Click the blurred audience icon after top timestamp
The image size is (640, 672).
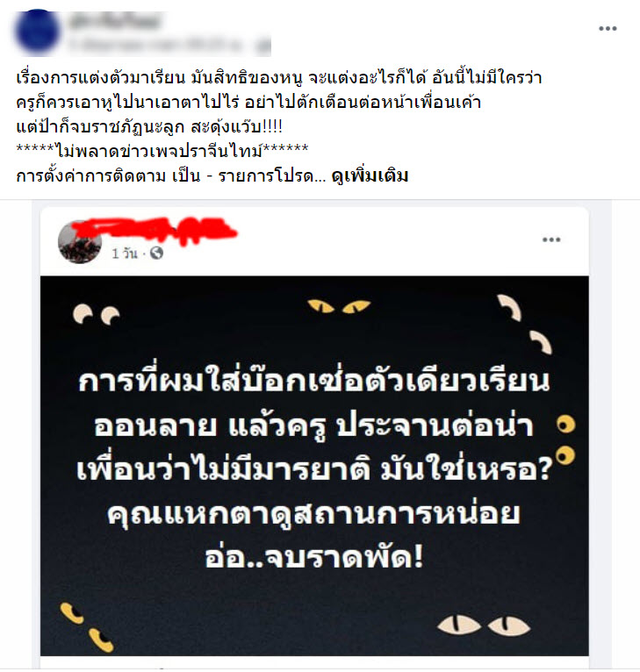click(264, 46)
